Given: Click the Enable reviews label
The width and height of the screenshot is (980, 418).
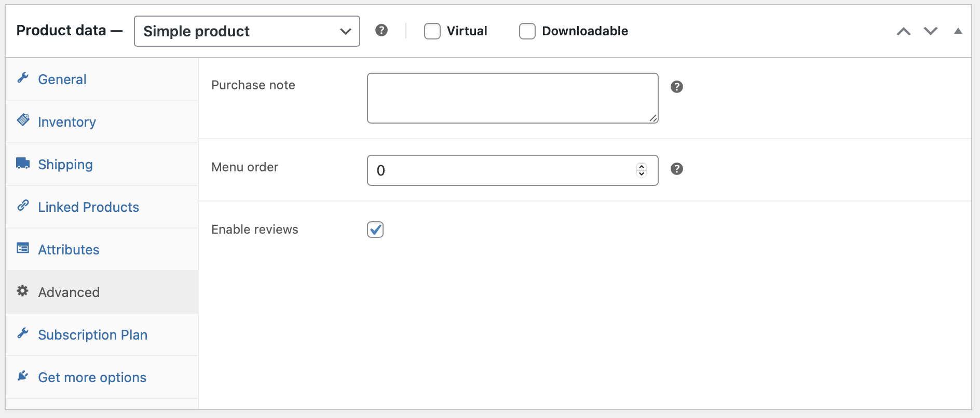Looking at the screenshot, I should tap(255, 230).
